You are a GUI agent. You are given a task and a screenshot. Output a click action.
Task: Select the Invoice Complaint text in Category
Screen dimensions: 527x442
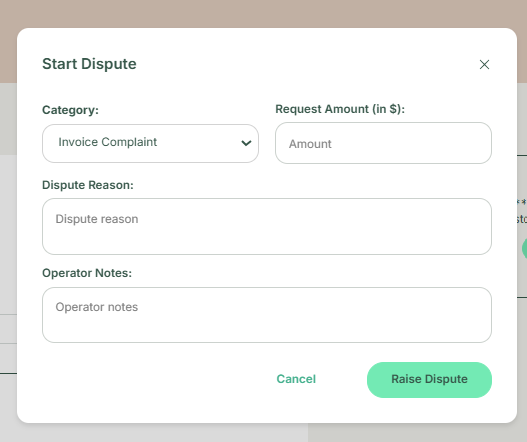coord(108,142)
